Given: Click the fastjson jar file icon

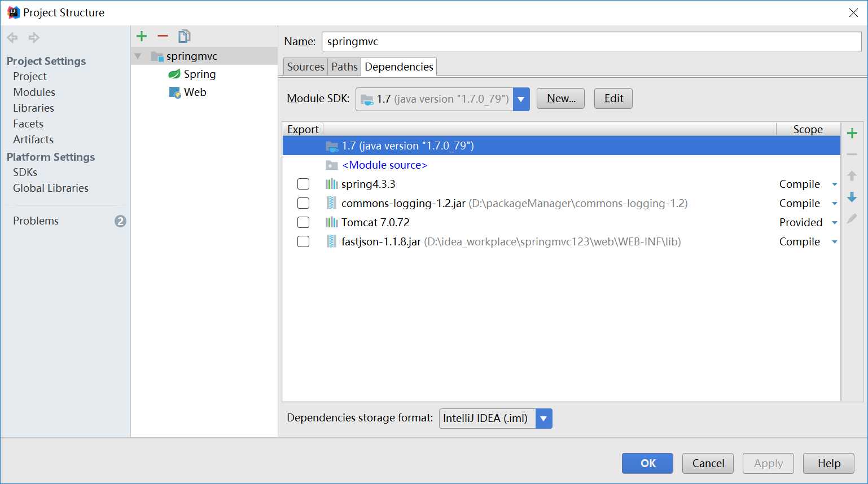Looking at the screenshot, I should click(332, 241).
